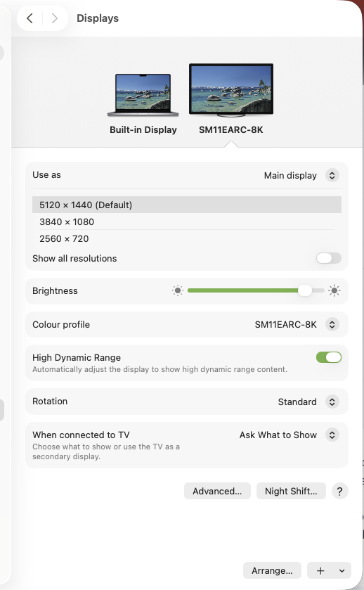
Task: Open the Use as Main display dropdown
Action: point(301,175)
